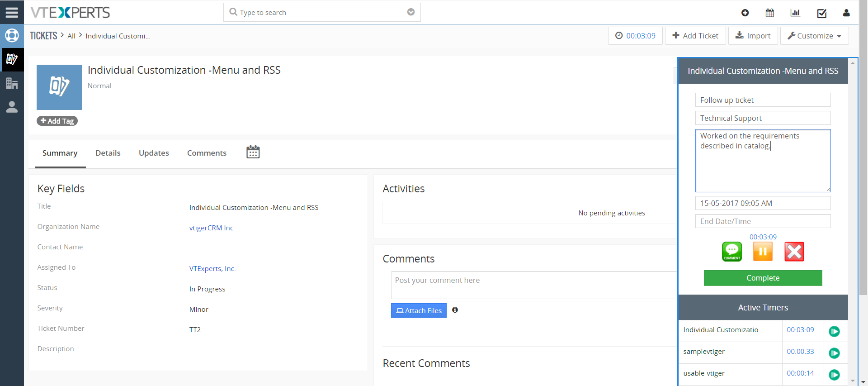The image size is (868, 386).
Task: Open the reports chart icon
Action: 795,13
